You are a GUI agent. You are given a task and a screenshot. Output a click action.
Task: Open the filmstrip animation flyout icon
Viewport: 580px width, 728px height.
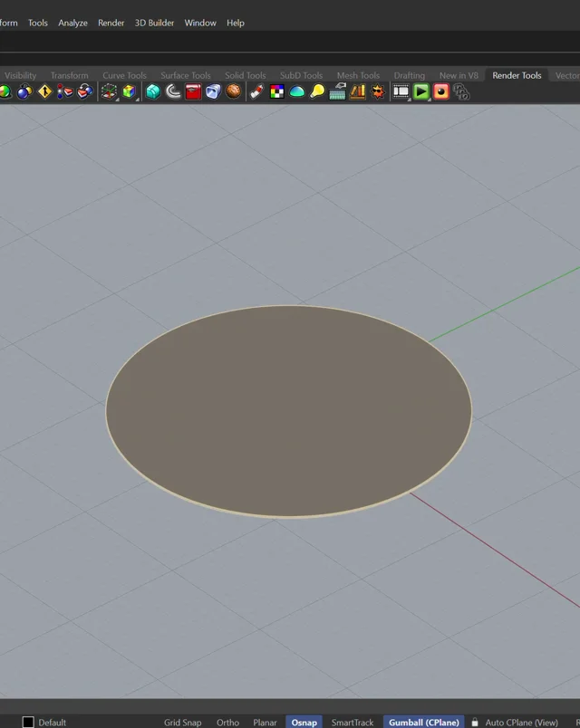[x=401, y=92]
